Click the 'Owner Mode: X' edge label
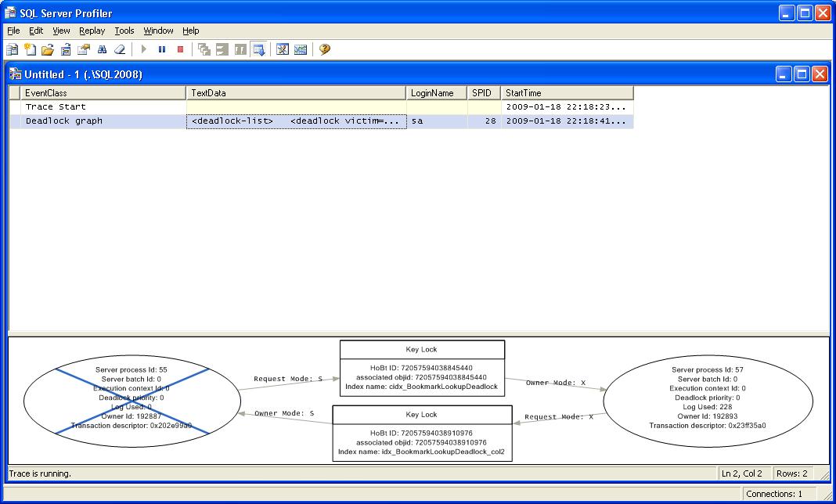Screen dimensions: 836x504 coord(556,383)
